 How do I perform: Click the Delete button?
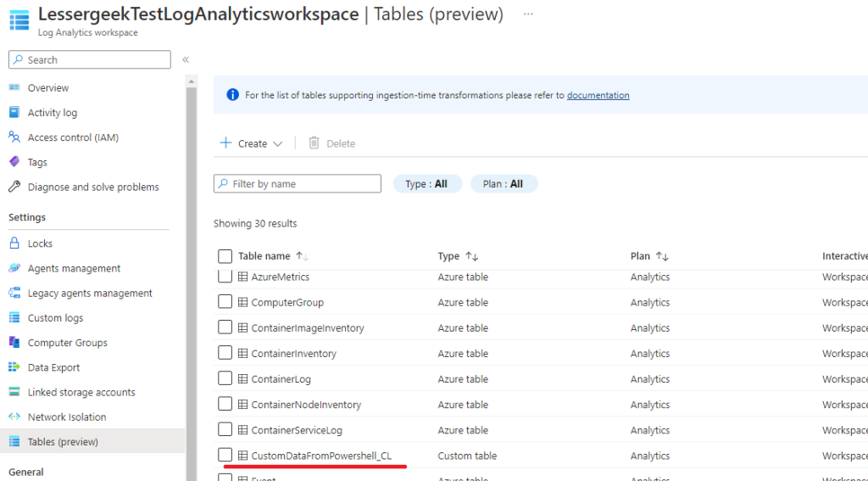[331, 143]
